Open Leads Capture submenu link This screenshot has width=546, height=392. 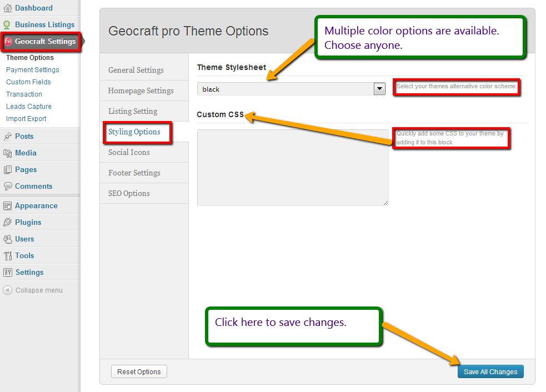[x=29, y=107]
